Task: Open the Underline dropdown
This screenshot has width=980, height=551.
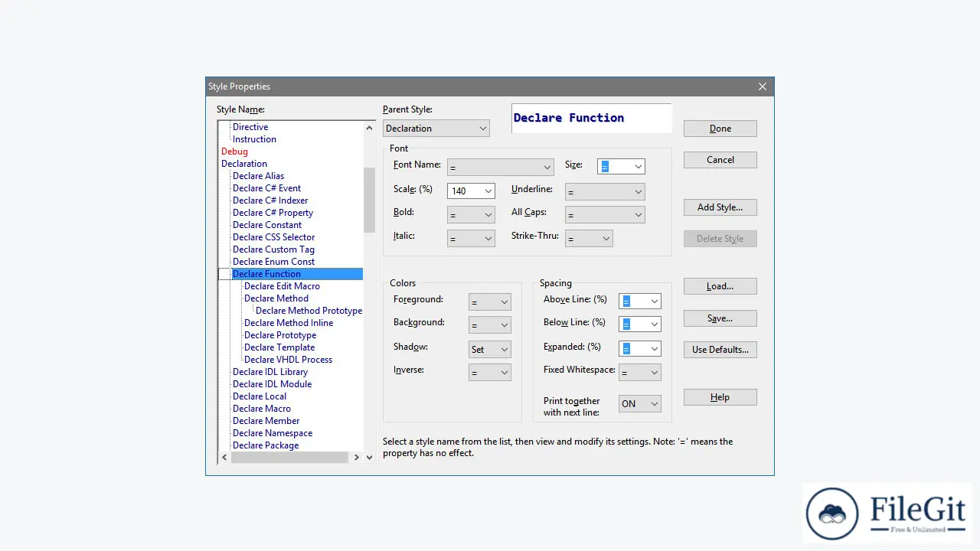Action: pyautogui.click(x=605, y=192)
